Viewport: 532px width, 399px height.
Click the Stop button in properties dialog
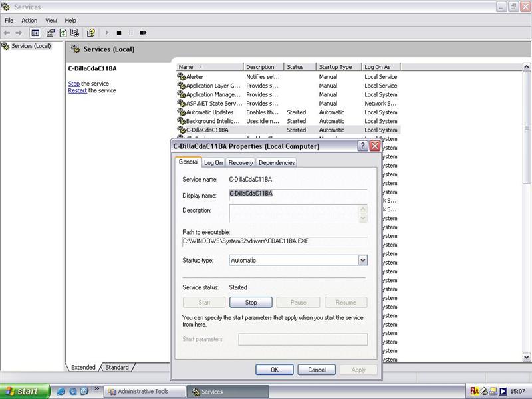(251, 302)
